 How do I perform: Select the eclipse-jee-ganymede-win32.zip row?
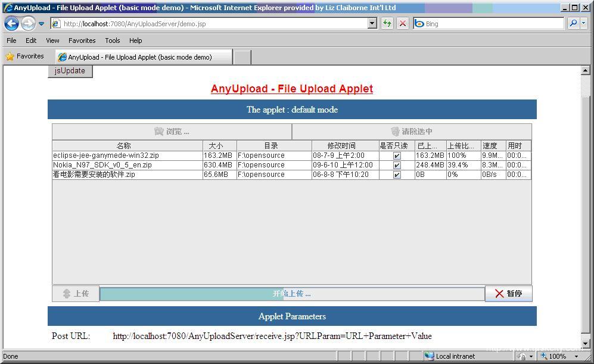coord(292,155)
